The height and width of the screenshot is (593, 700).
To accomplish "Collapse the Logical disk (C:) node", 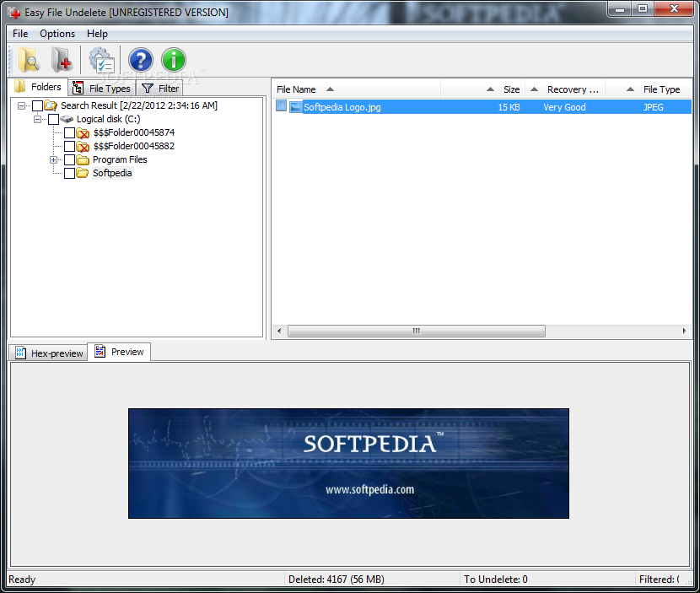I will (37, 119).
